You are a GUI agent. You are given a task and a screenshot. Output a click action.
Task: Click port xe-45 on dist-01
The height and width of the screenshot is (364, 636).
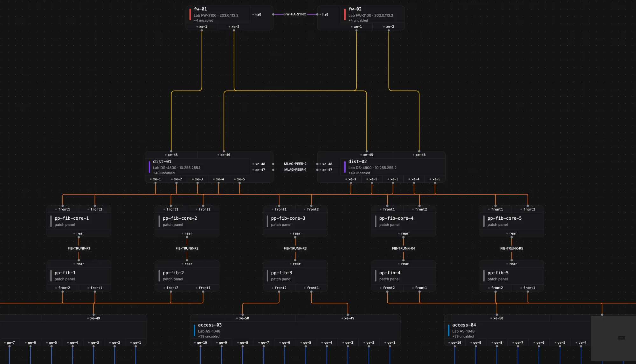pyautogui.click(x=171, y=155)
